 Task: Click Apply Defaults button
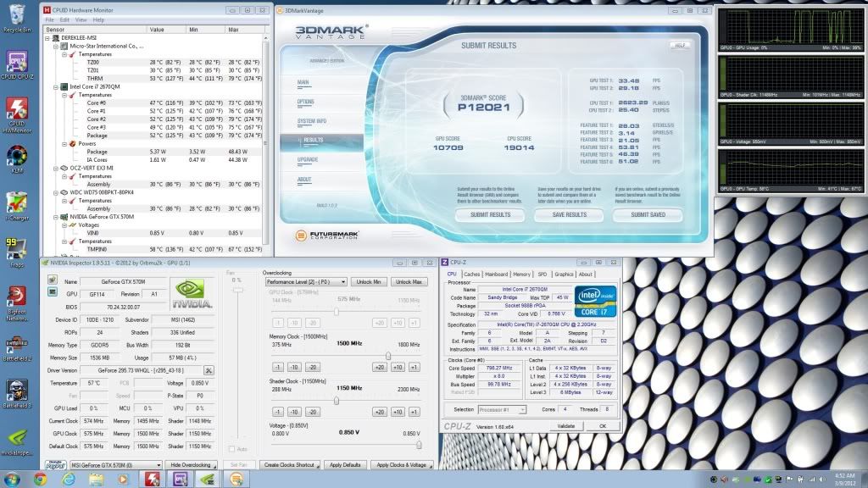[x=345, y=465]
